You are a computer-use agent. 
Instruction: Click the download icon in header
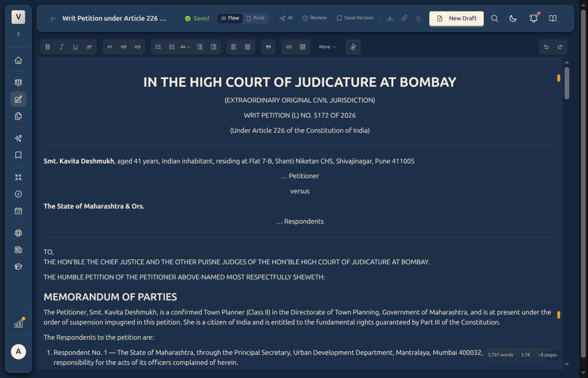pos(390,18)
